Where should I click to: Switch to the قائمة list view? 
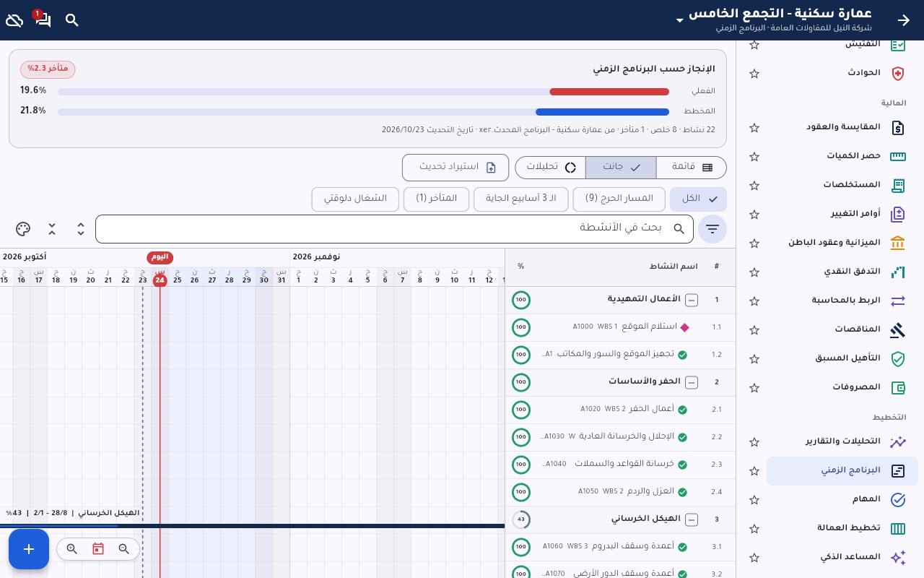point(692,167)
